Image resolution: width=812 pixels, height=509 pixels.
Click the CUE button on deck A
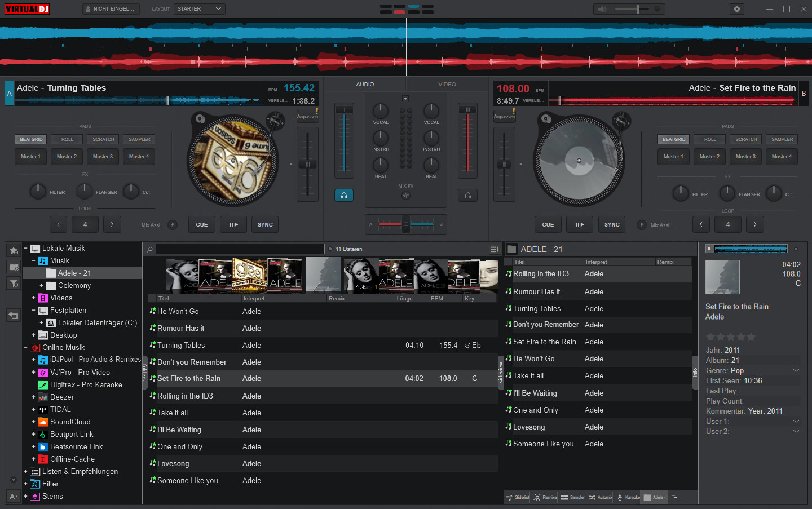point(202,224)
